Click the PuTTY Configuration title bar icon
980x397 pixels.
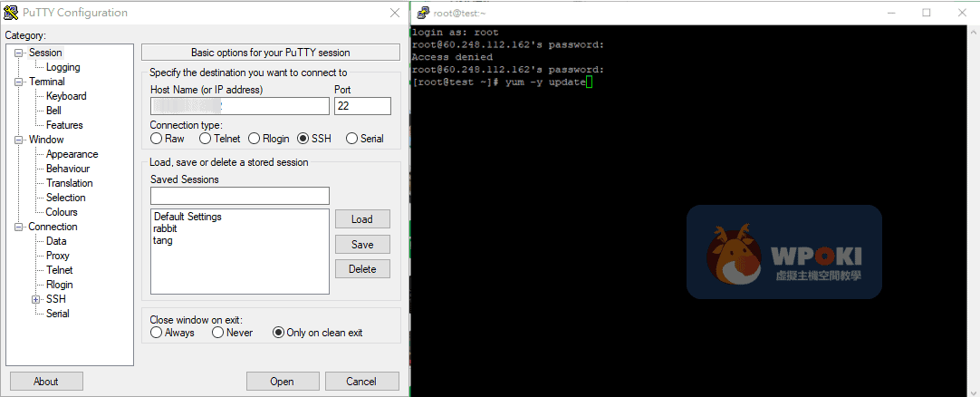coord(11,13)
